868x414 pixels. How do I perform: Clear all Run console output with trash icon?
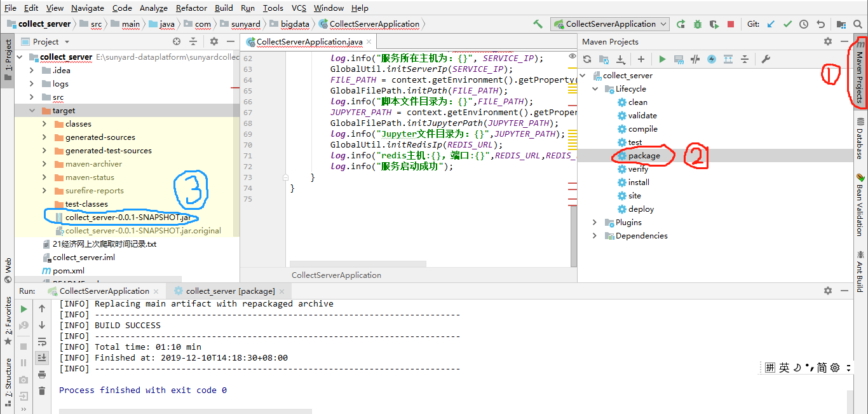(x=42, y=390)
